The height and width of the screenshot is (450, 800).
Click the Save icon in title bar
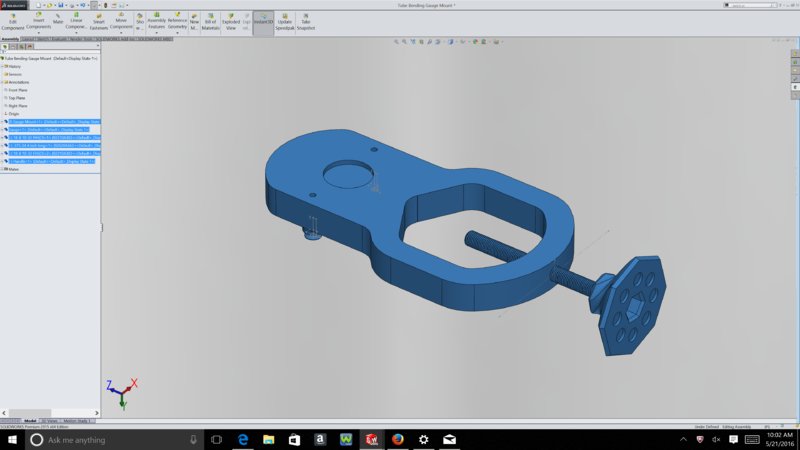[x=61, y=5]
